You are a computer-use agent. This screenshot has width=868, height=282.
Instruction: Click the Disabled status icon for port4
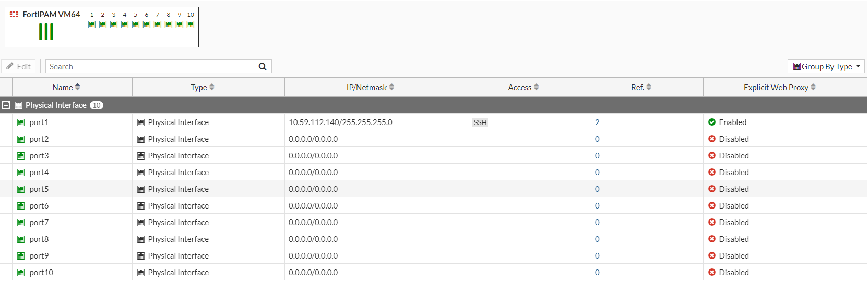click(x=711, y=173)
